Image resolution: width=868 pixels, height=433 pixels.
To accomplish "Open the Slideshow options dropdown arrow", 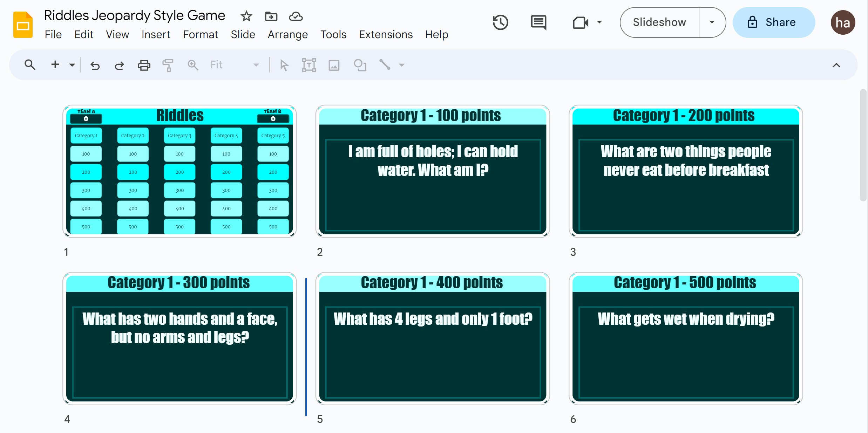I will pos(712,22).
